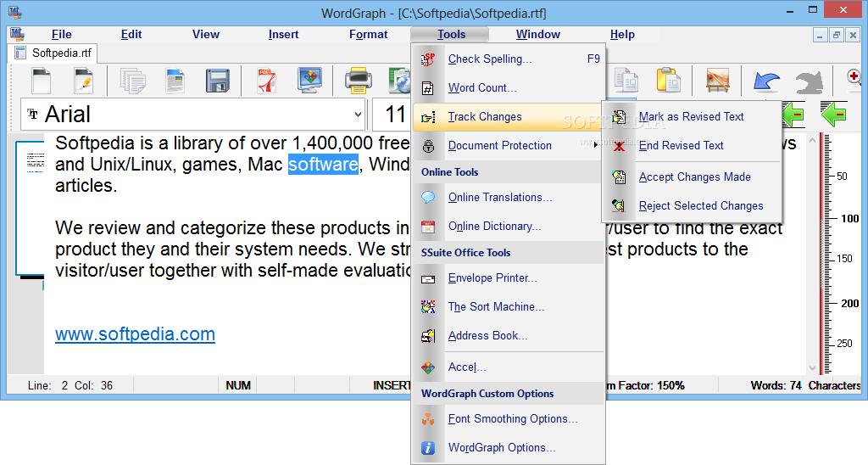Launch Envelope Printer... tool
868x465 pixels.
(x=509, y=278)
